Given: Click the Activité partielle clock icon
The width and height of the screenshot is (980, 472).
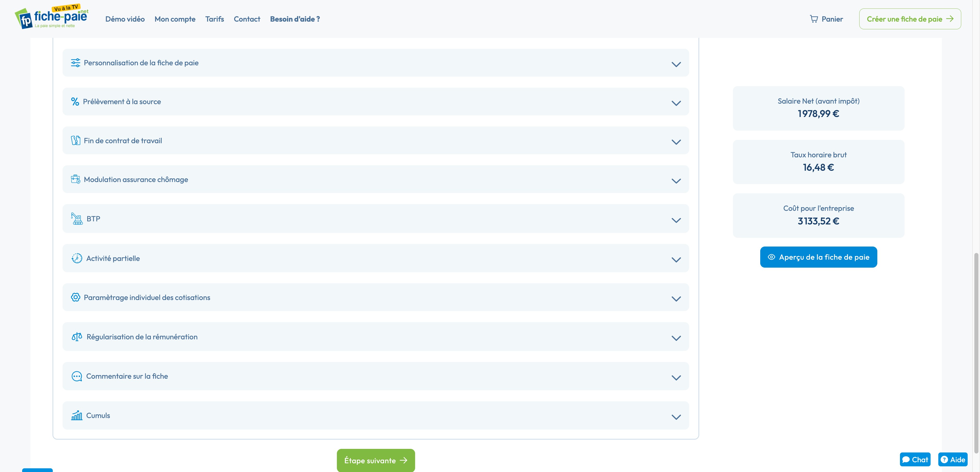Looking at the screenshot, I should point(77,258).
